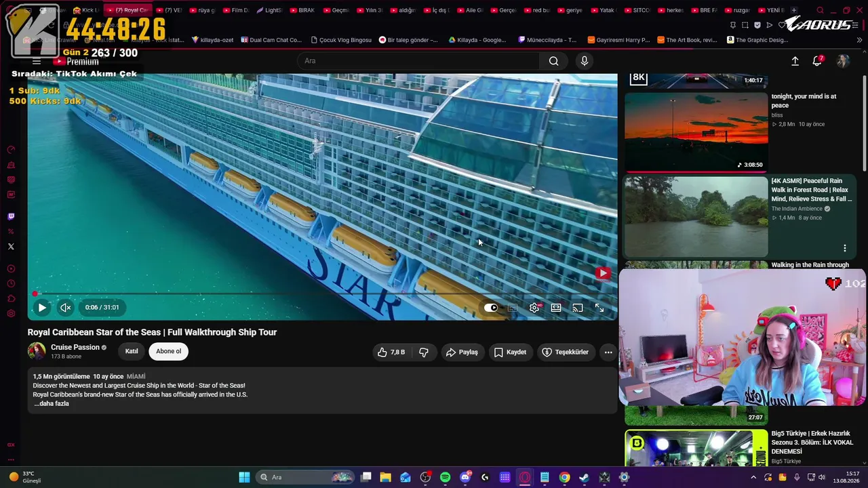Open a new browser tab with plus
868x488 pixels.
(x=794, y=10)
